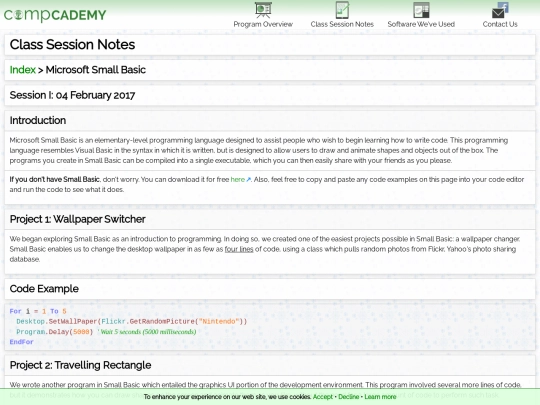Click the 'Wait 5 seconds' code comment
The width and height of the screenshot is (540, 405).
point(147,332)
